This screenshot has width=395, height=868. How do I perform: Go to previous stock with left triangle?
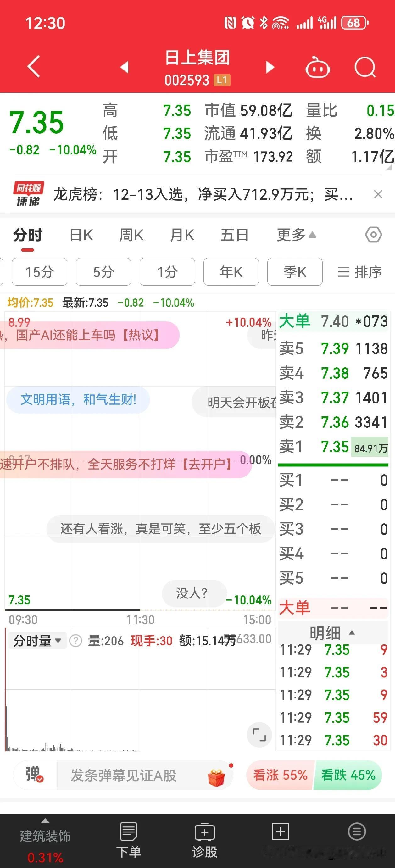(x=125, y=67)
